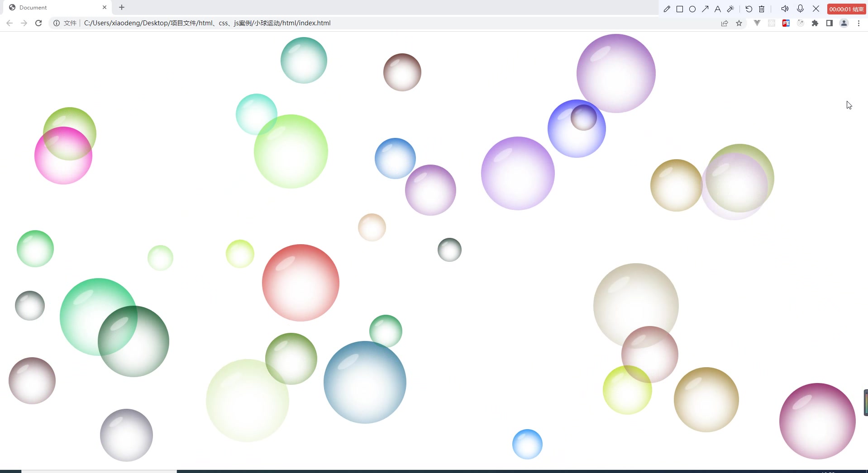Viewport: 868px width, 473px height.
Task: Select the arrow annotation tool
Action: point(705,9)
